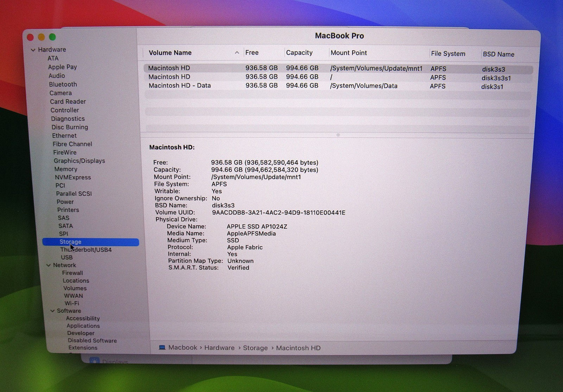The image size is (563, 392).
Task: Select Controller in the sidebar
Action: point(65,110)
